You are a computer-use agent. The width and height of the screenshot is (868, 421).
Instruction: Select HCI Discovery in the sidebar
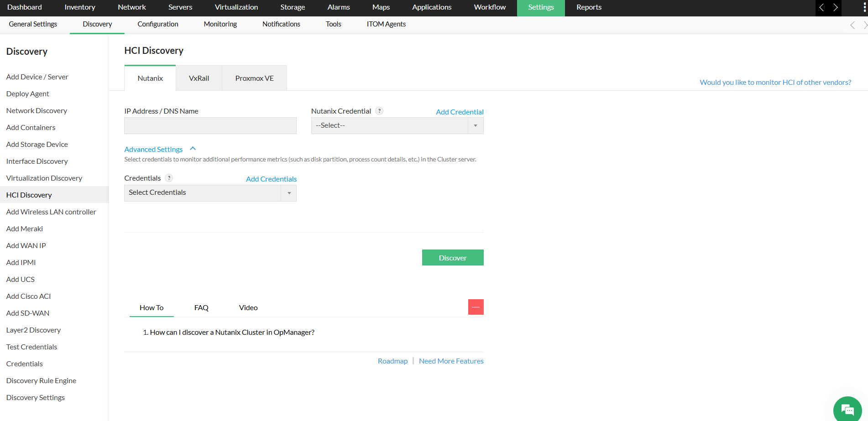pyautogui.click(x=29, y=195)
